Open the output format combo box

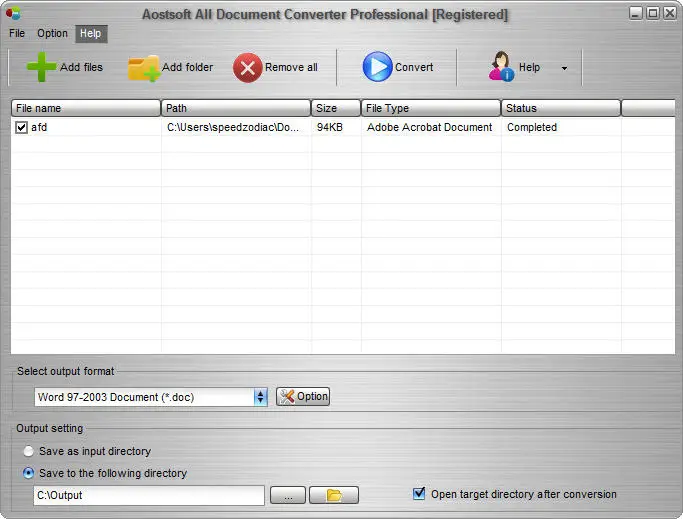[x=151, y=397]
